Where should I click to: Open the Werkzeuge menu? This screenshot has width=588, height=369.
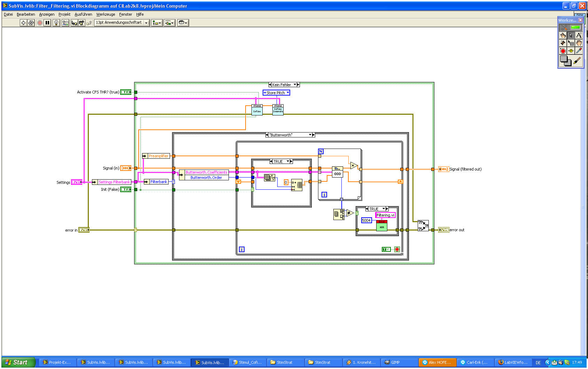click(x=106, y=14)
